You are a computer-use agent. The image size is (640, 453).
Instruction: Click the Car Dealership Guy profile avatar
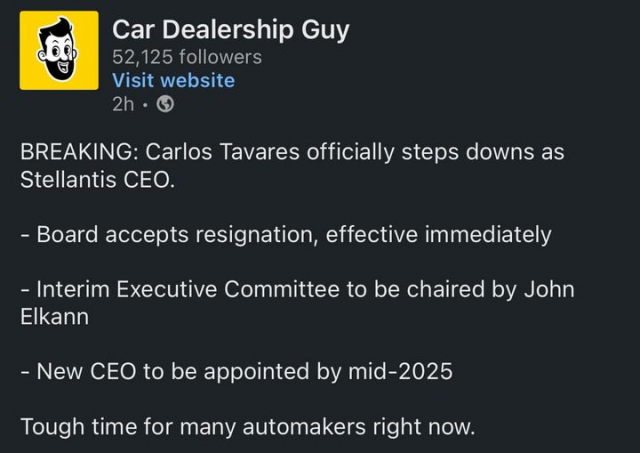coord(59,50)
